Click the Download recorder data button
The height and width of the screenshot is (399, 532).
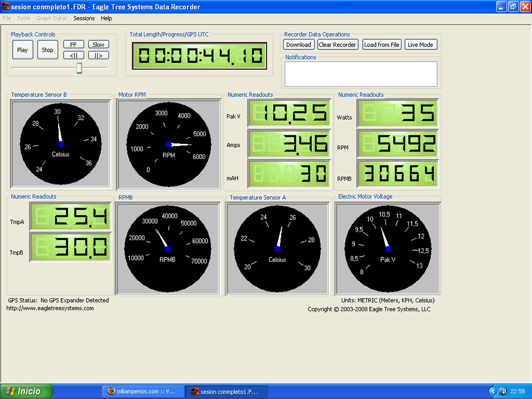point(299,45)
